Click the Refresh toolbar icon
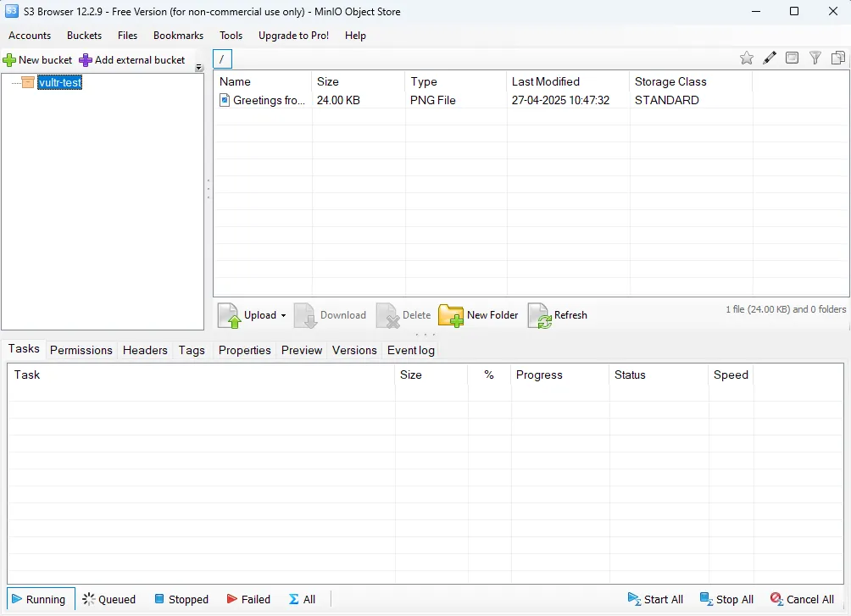 [x=539, y=315]
